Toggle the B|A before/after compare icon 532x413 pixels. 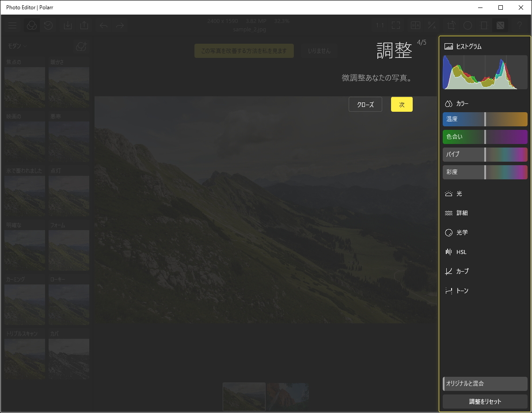click(x=415, y=25)
